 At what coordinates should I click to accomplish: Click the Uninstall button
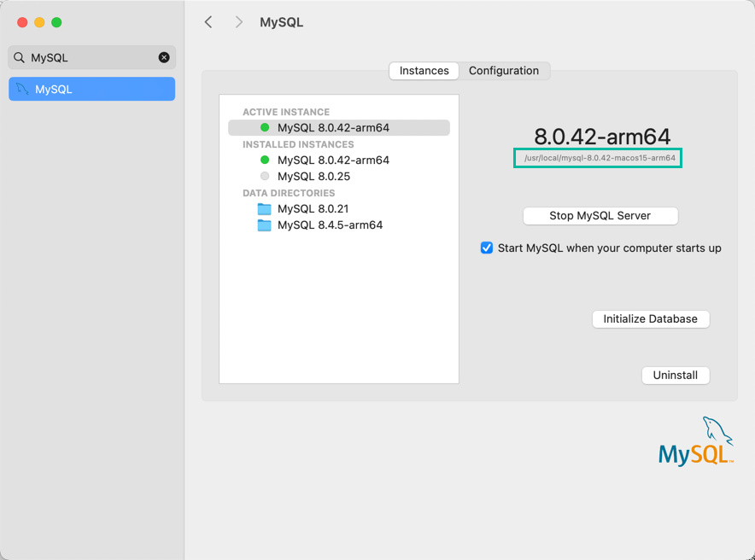click(675, 376)
